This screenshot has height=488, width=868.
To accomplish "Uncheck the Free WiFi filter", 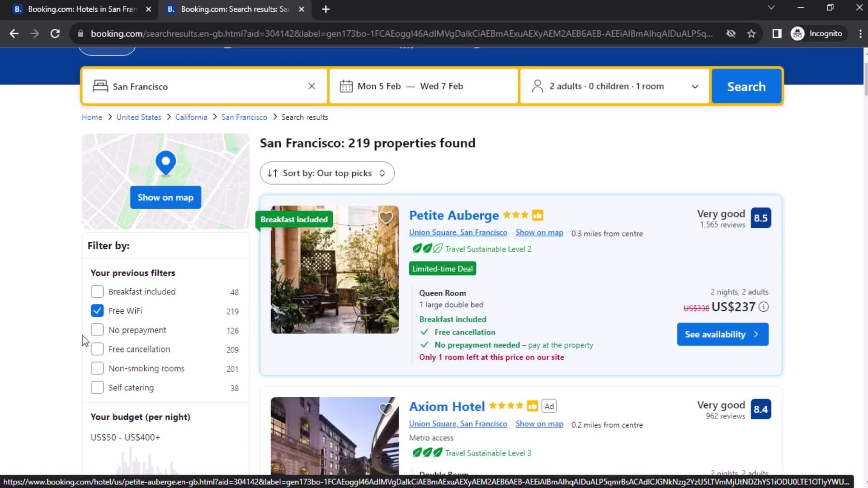I will click(97, 311).
